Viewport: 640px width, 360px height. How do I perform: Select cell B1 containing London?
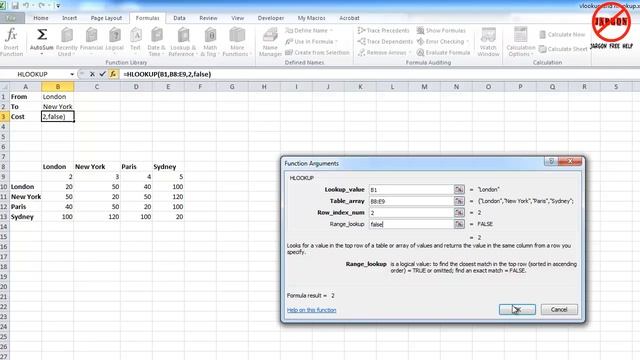pos(58,97)
